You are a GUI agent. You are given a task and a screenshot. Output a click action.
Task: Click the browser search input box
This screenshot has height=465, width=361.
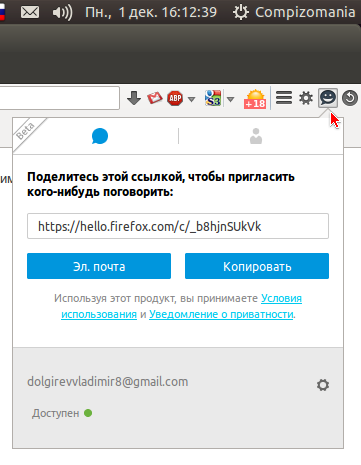[60, 98]
